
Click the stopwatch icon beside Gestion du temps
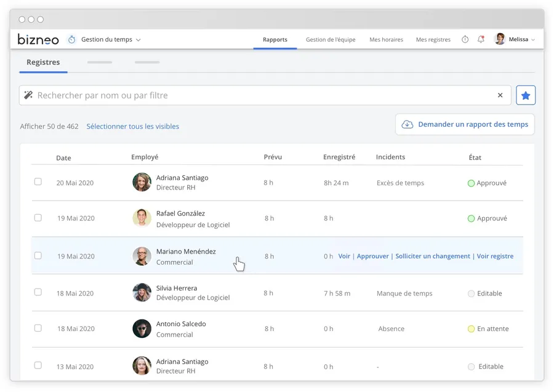(x=71, y=39)
